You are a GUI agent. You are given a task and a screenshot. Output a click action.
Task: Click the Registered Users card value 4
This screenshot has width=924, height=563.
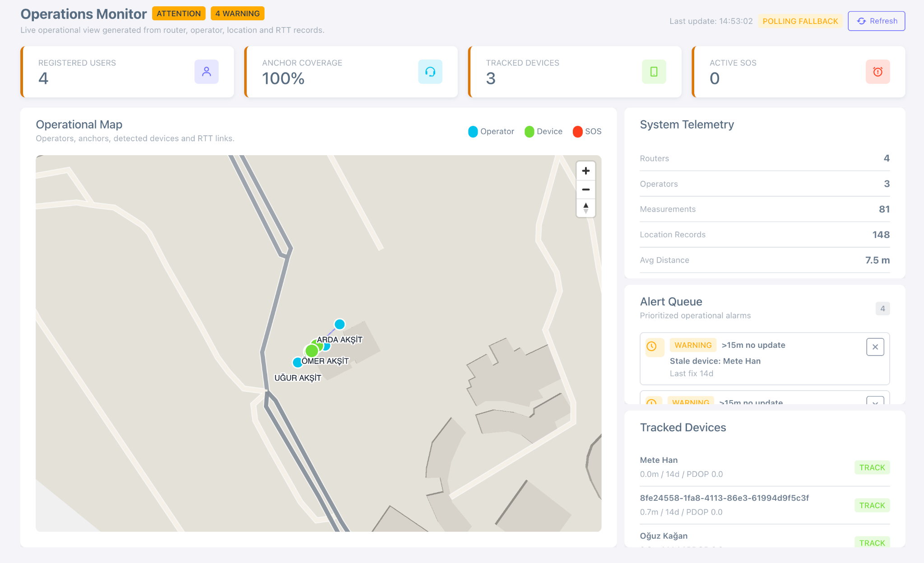pos(43,78)
